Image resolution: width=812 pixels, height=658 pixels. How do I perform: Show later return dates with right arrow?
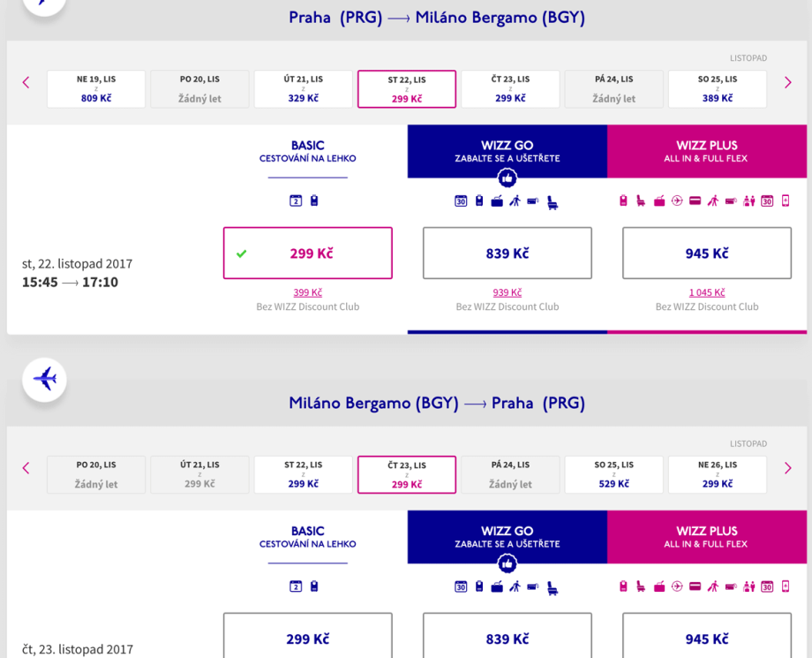coord(787,468)
